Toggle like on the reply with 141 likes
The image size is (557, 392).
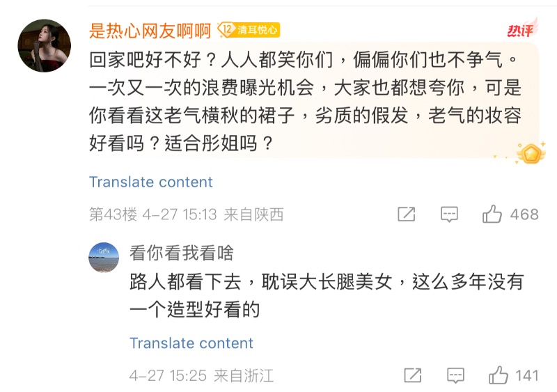click(499, 375)
